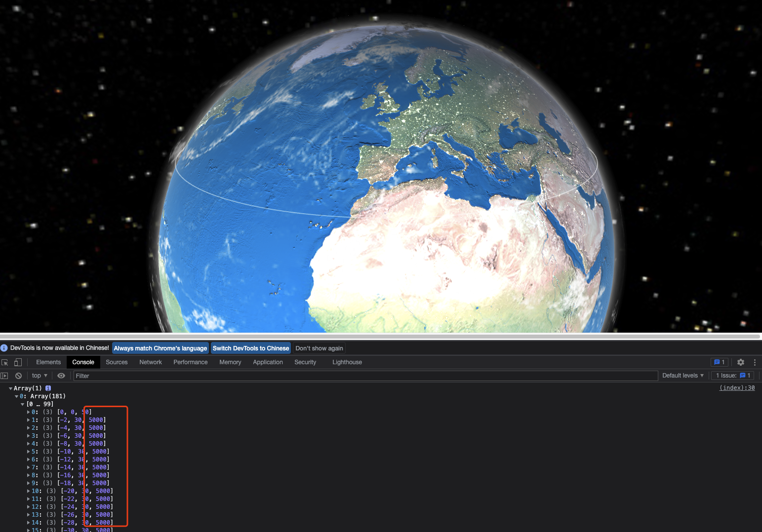Screen dimensions: 762x532
Task: Click the 1 Issue link in console toolbar
Action: point(733,376)
